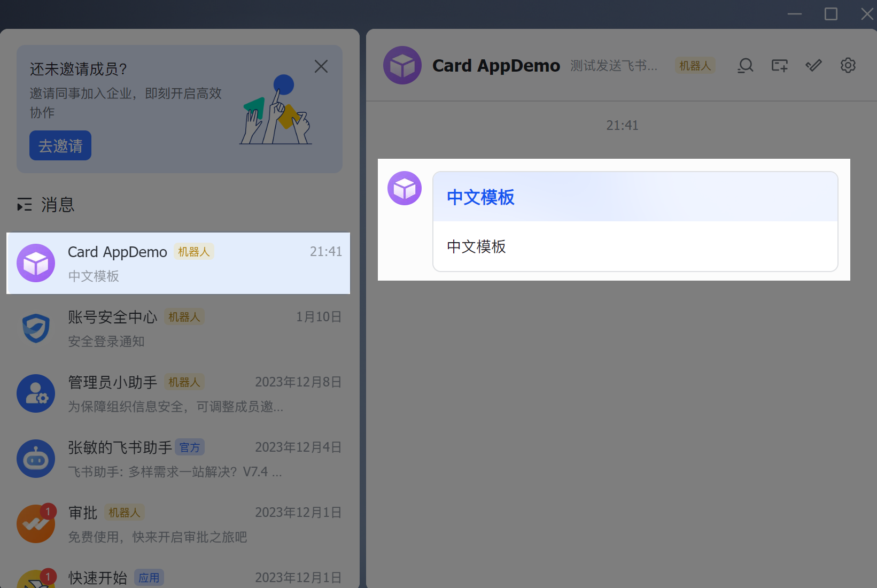877x588 pixels.
Task: Click the invite banner hands illustration
Action: pos(276,110)
